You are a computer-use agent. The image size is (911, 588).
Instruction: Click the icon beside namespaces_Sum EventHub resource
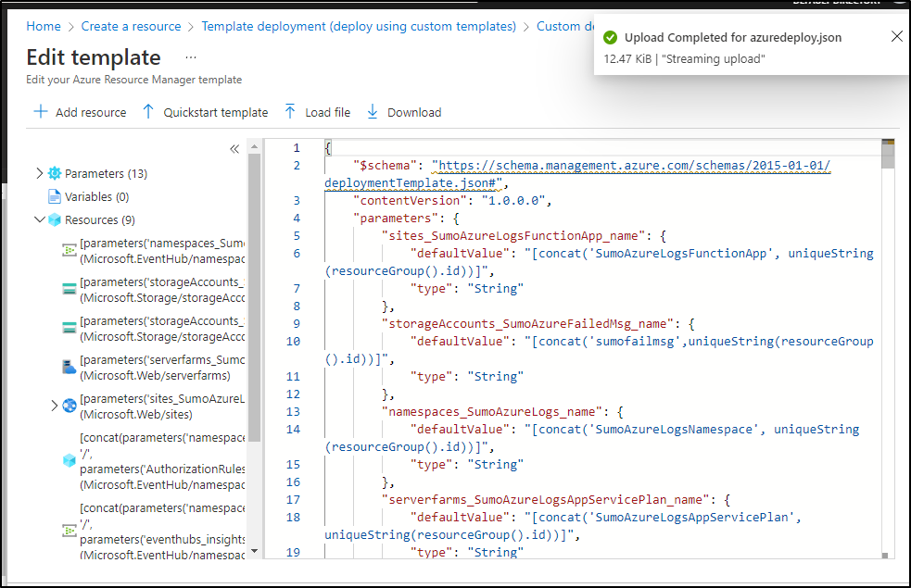pyautogui.click(x=70, y=250)
